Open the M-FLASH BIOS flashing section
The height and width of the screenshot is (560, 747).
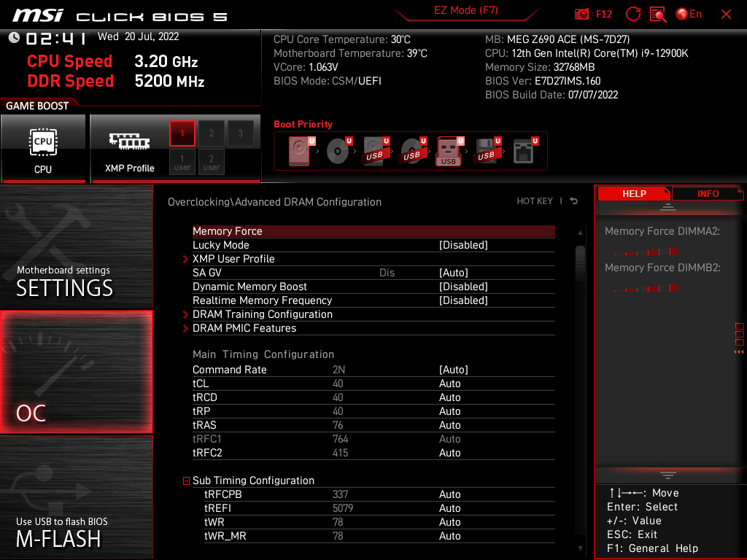(x=76, y=497)
